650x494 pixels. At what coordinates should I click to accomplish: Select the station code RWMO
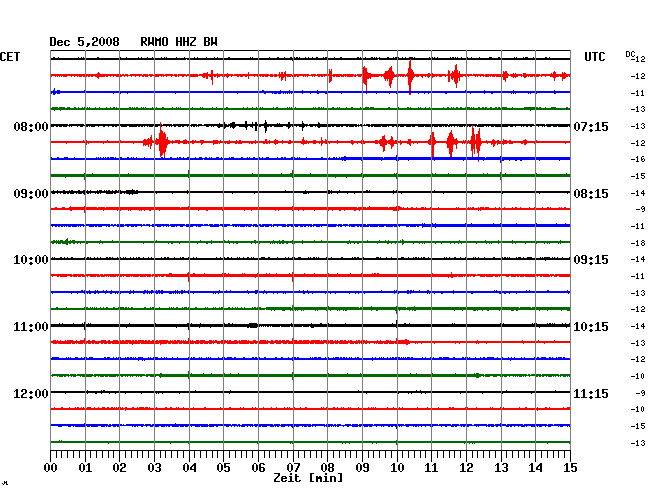pos(154,42)
